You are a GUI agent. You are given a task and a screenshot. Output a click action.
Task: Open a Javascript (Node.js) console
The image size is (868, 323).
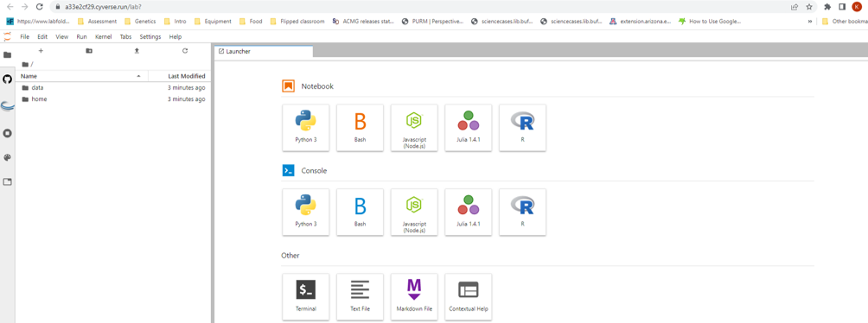pos(414,212)
